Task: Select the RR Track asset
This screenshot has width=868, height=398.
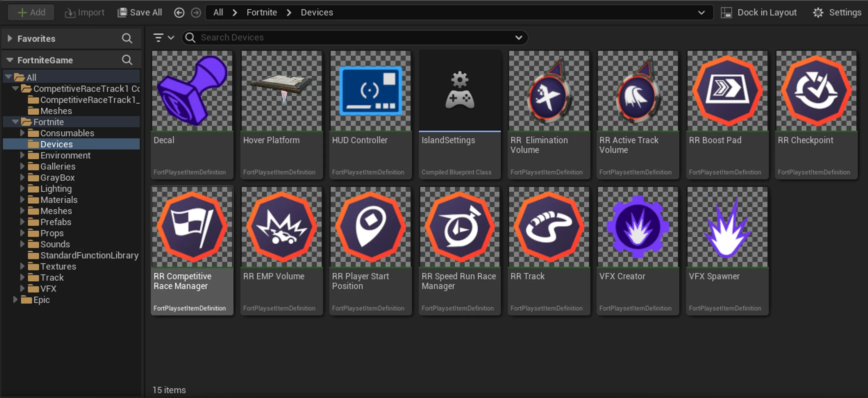Action: (x=549, y=251)
